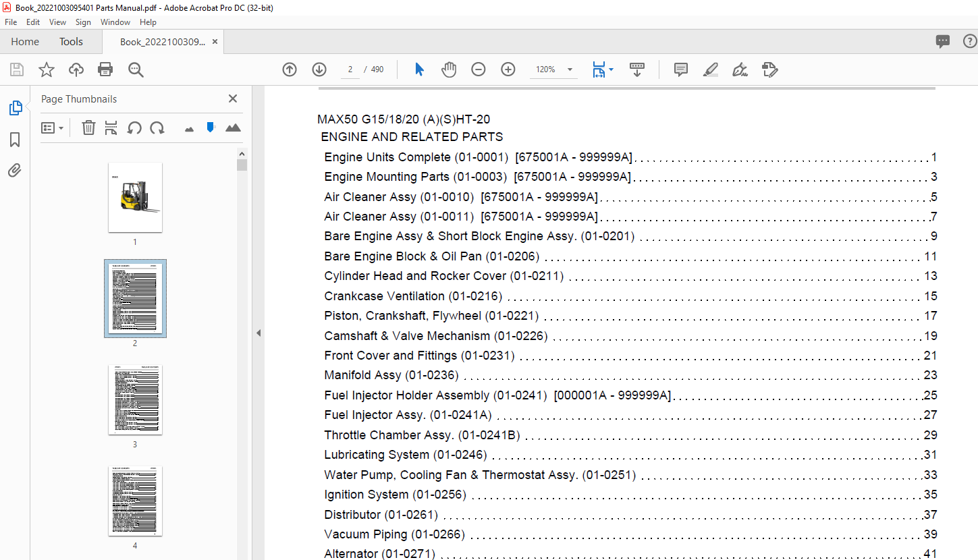
Task: Delete selected pages with the trash icon
Action: (88, 128)
